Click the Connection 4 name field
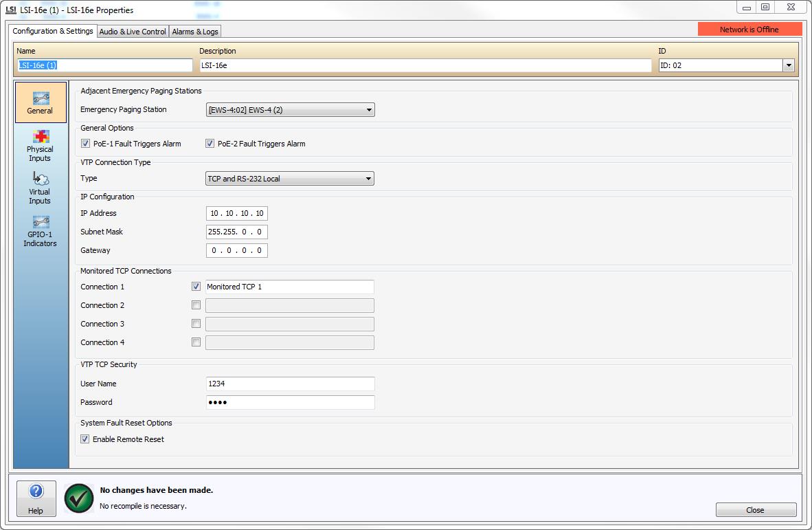 click(289, 343)
